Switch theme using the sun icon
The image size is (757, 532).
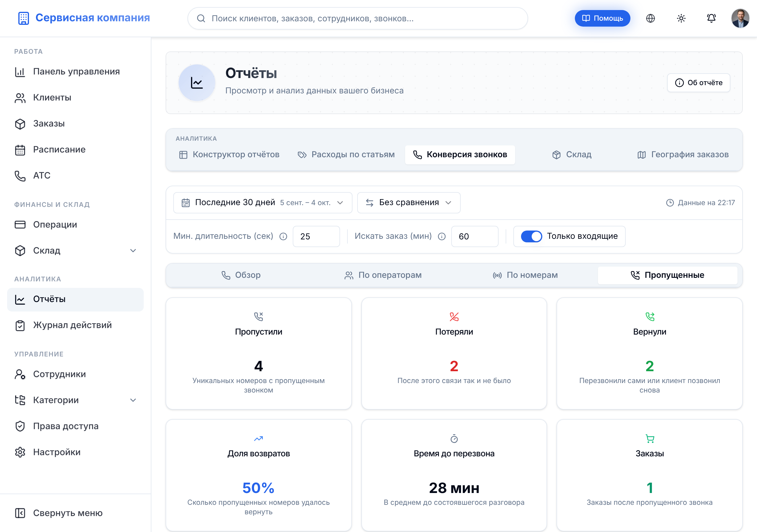click(681, 18)
